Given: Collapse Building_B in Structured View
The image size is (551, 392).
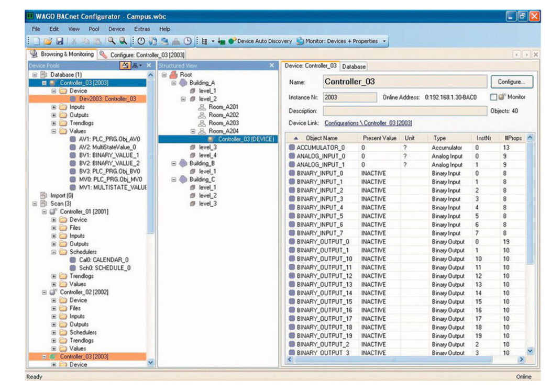Looking at the screenshot, I should click(x=173, y=163).
